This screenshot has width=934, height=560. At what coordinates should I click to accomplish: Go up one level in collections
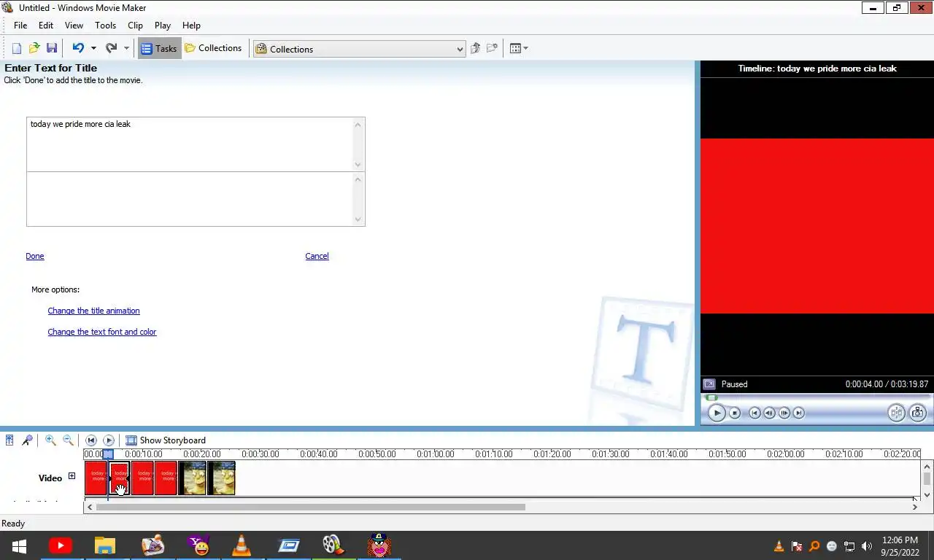475,48
